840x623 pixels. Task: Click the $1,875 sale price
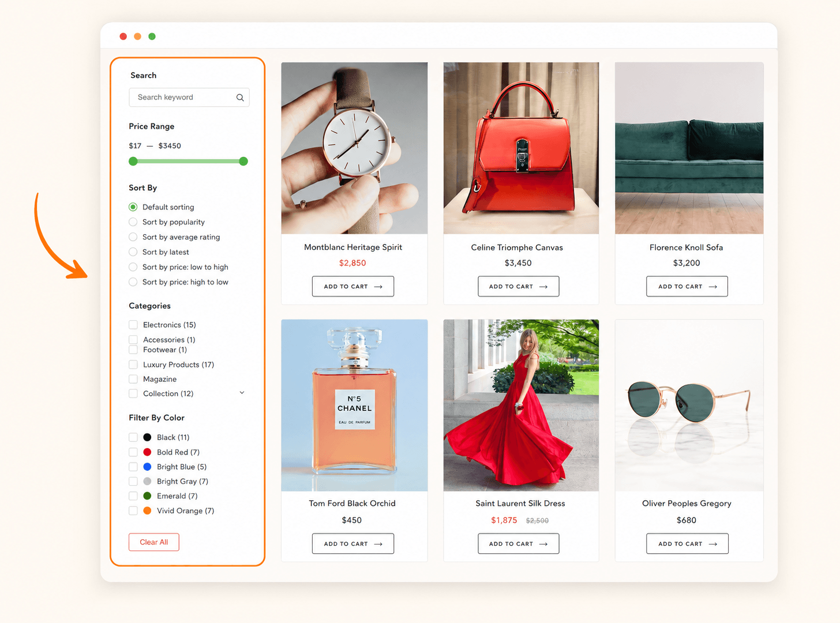point(504,520)
